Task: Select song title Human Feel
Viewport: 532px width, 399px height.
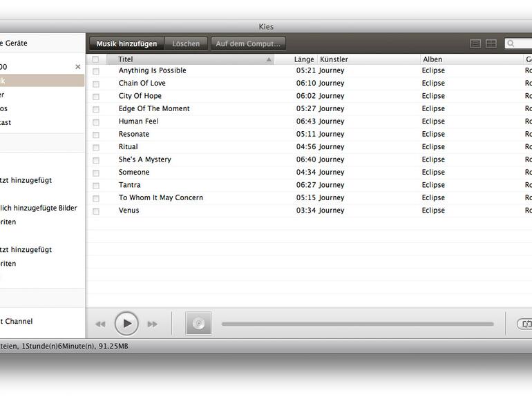Action: (138, 121)
